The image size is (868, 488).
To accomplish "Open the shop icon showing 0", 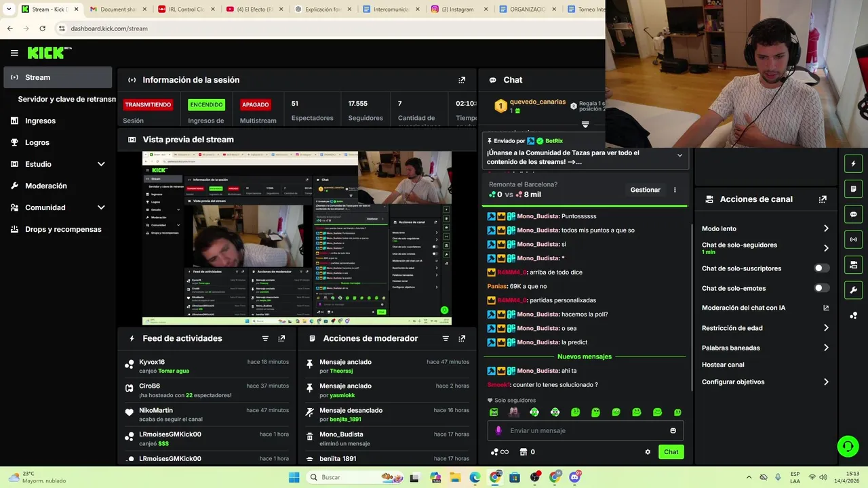I will pyautogui.click(x=527, y=452).
